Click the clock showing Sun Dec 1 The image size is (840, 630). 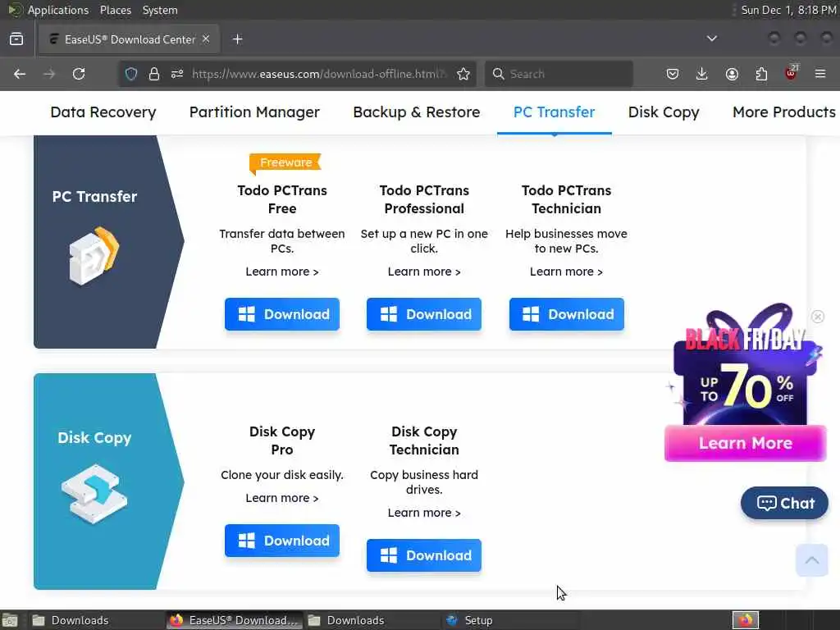click(788, 10)
